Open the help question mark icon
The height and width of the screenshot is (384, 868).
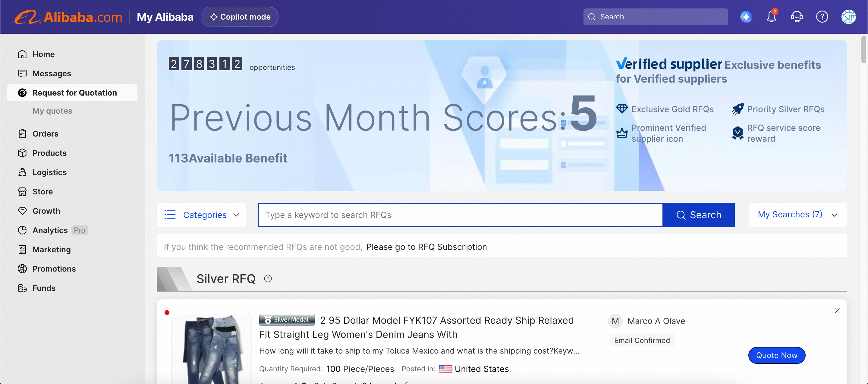coord(822,17)
